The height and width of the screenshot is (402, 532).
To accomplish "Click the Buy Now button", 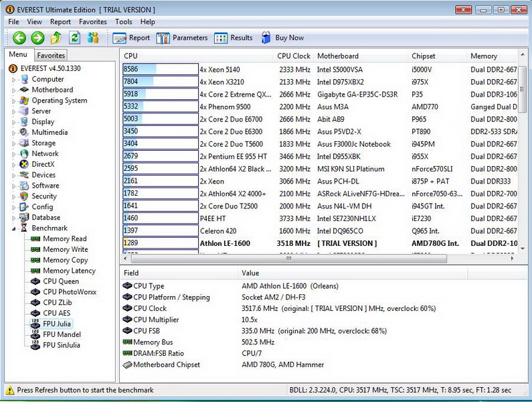I will 282,38.
